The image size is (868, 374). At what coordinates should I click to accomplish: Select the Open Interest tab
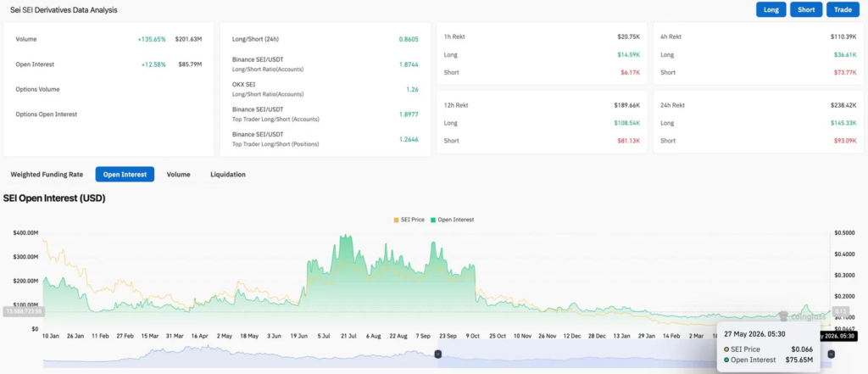[x=125, y=174]
